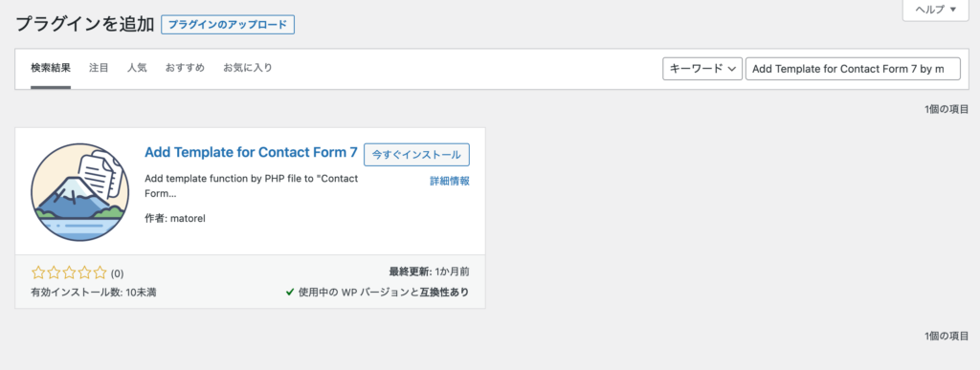Open the Add Template for Contact Form 7 title link
Image resolution: width=980 pixels, height=370 pixels.
tap(251, 152)
